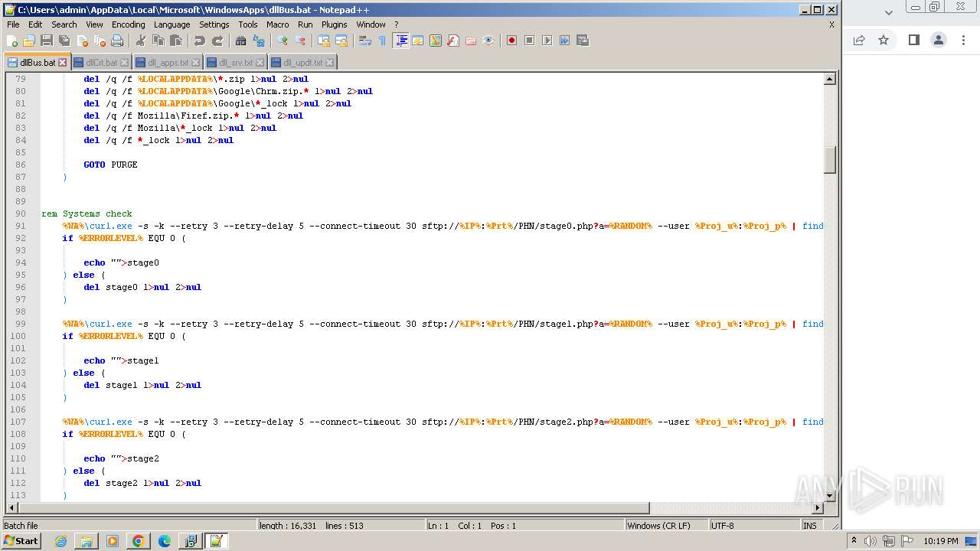This screenshot has height=551, width=980.
Task: Create a new document with the New icon
Action: click(12, 41)
